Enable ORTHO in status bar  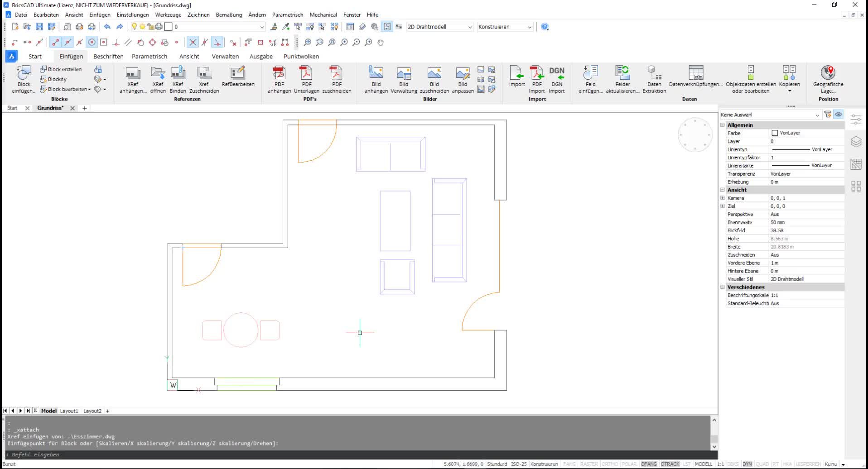[610, 464]
